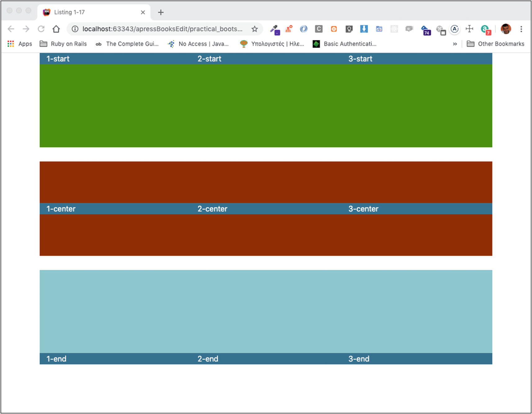Open a new browser tab

[x=161, y=12]
